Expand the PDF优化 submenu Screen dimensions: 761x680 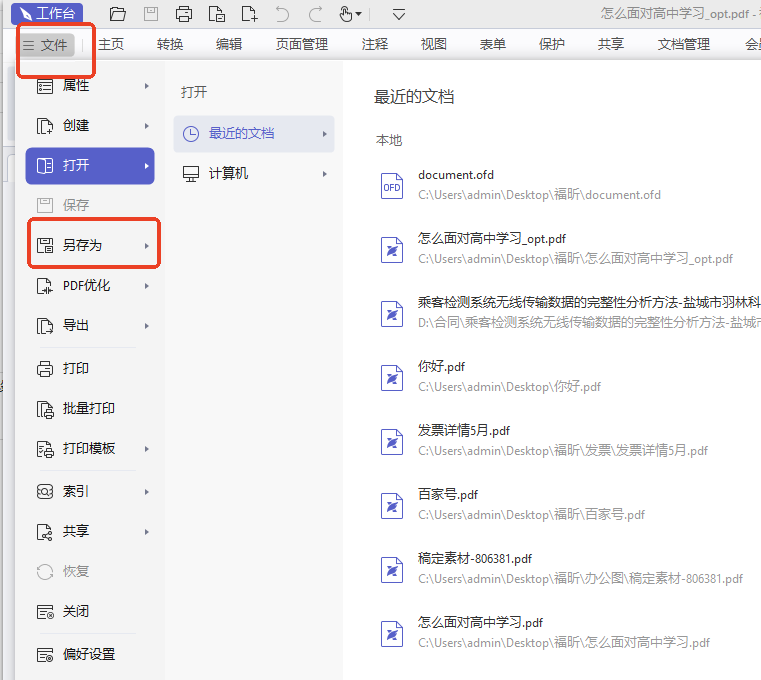click(90, 285)
